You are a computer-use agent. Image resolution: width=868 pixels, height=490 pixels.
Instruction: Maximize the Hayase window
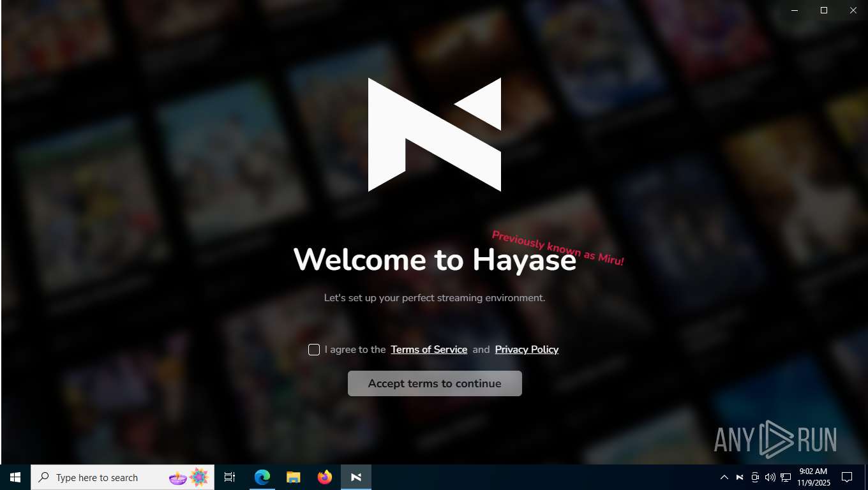click(x=824, y=10)
